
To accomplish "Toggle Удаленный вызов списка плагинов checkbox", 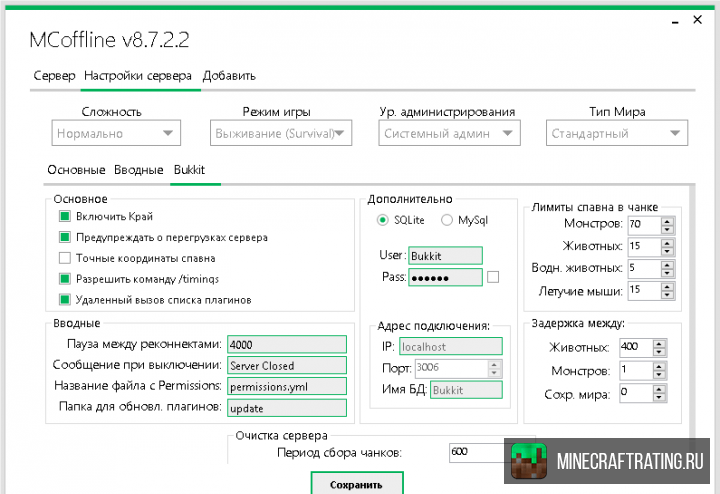I will point(65,300).
